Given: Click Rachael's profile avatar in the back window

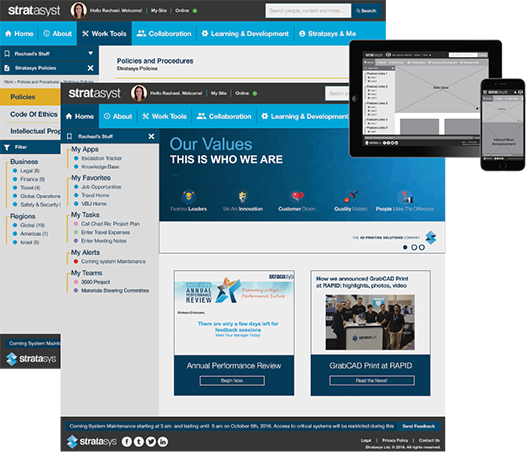Looking at the screenshot, I should coord(78,10).
